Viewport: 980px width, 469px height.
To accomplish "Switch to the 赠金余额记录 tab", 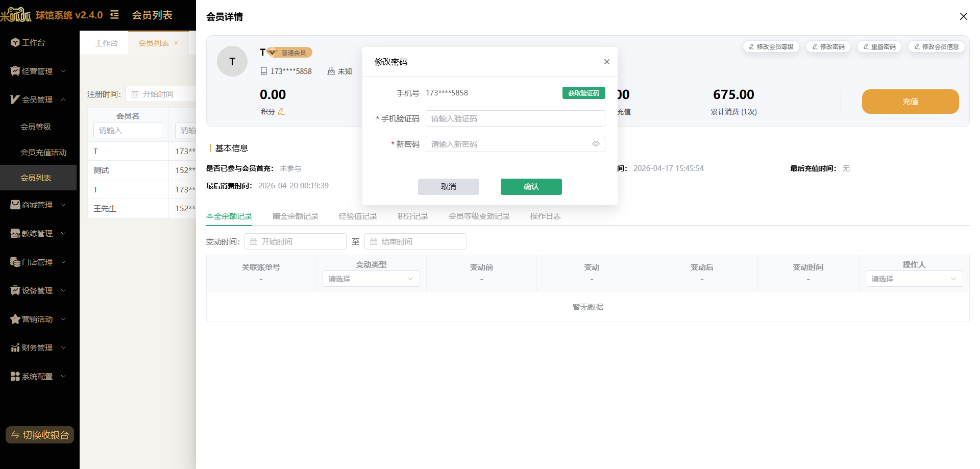I will pyautogui.click(x=296, y=216).
